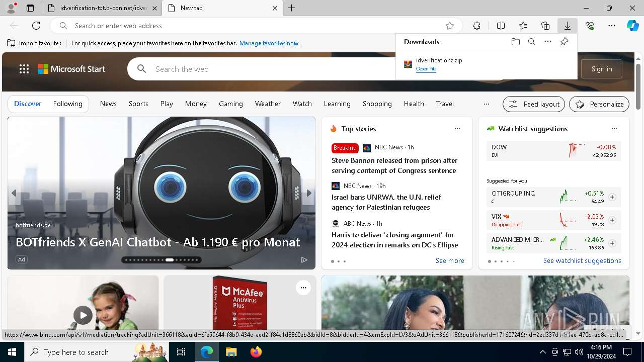This screenshot has height=362, width=644.
Task: Open file link for idverificationz.zip
Action: [x=426, y=69]
